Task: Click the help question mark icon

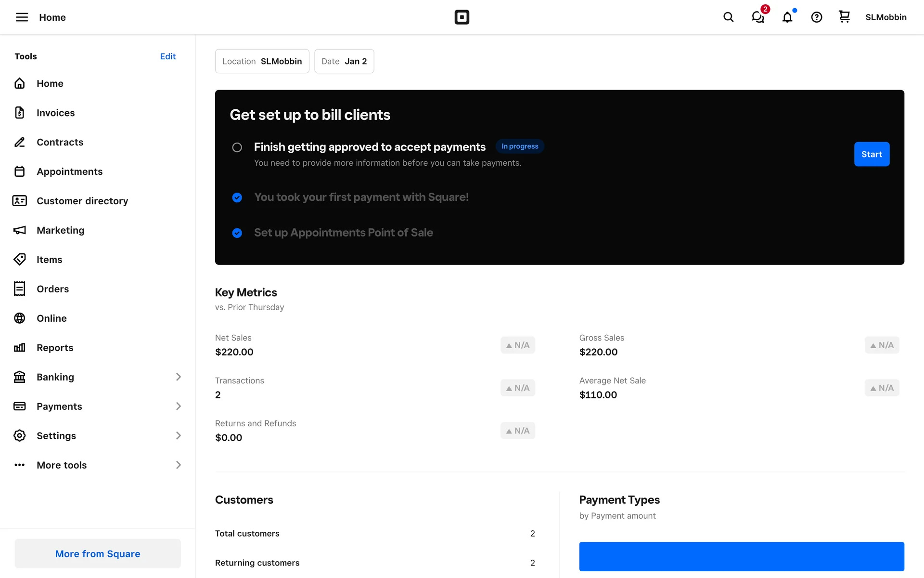Action: 817,17
